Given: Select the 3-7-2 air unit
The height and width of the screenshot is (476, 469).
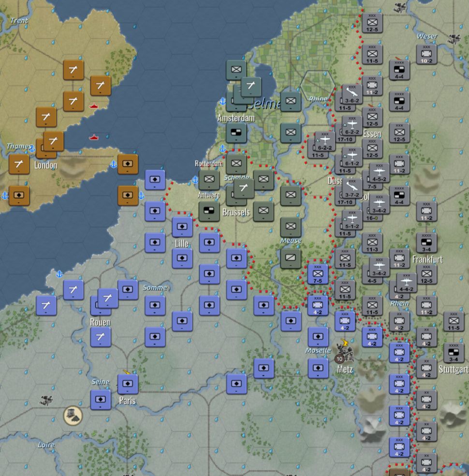Looking at the screenshot, I should 352,189.
